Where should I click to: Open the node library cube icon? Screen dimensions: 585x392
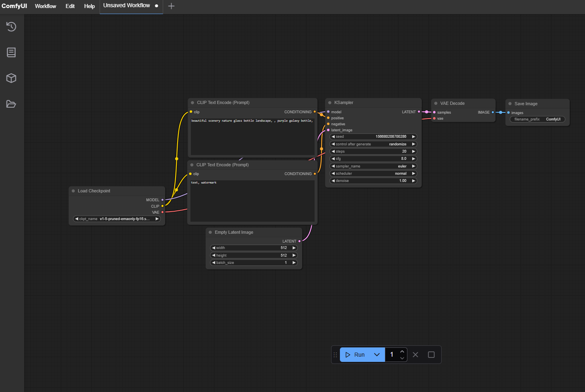11,78
